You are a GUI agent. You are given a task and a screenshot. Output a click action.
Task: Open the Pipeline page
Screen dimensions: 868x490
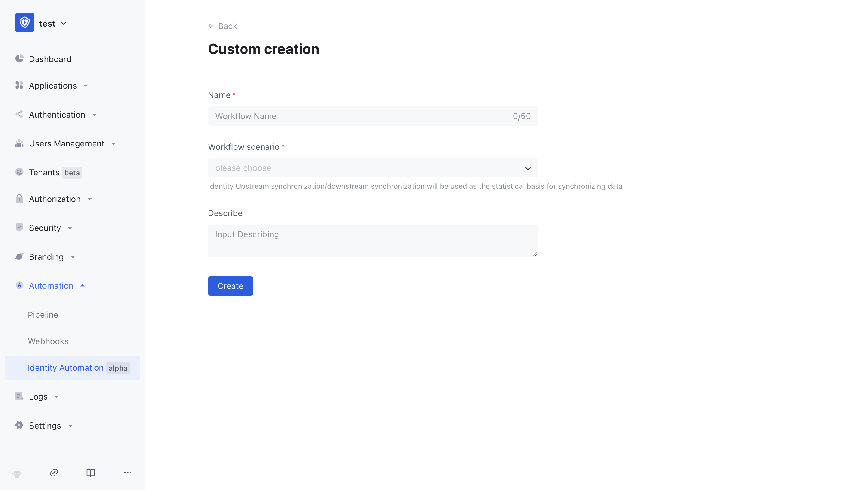(42, 314)
